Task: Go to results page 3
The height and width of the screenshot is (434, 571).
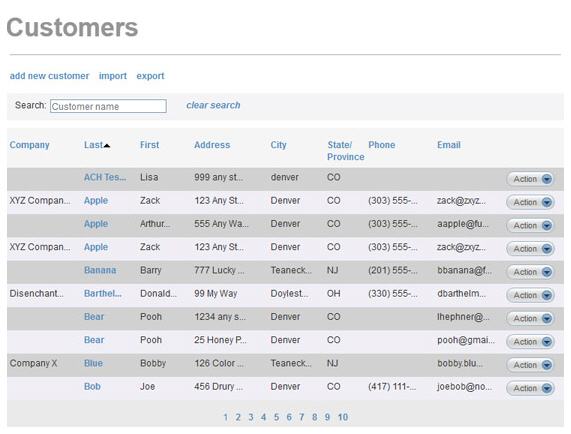Action: 251,417
